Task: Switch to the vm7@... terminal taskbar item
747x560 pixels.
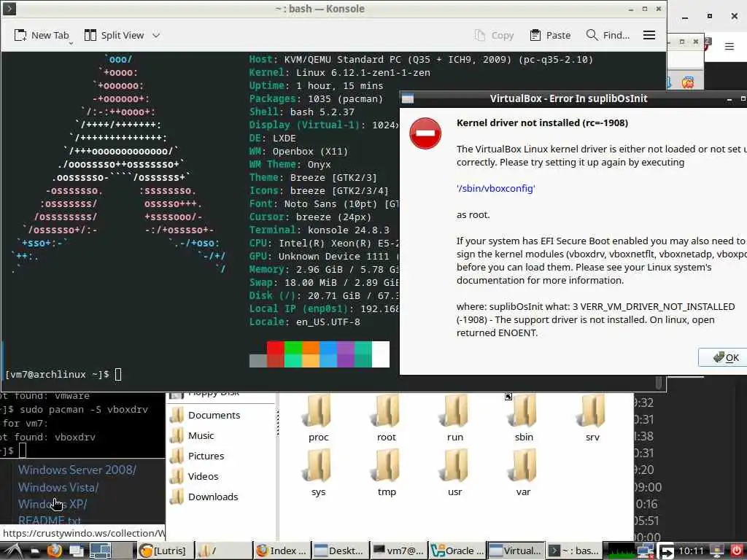Action: click(399, 551)
